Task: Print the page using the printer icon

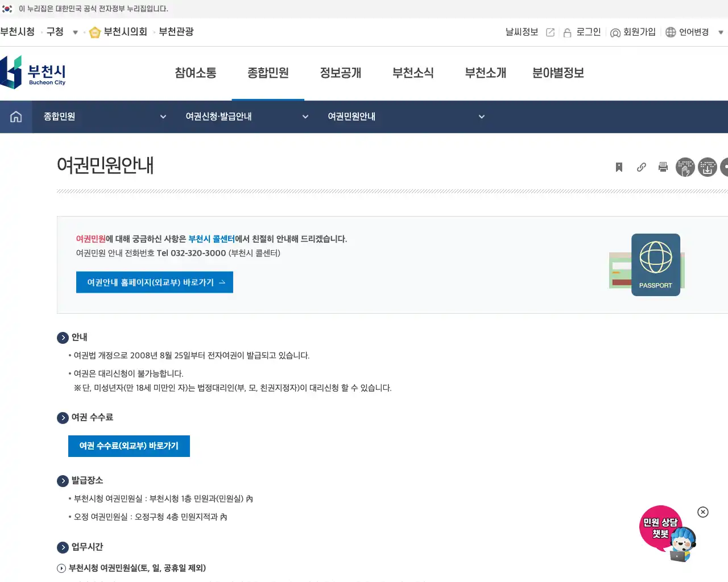Action: pos(663,167)
